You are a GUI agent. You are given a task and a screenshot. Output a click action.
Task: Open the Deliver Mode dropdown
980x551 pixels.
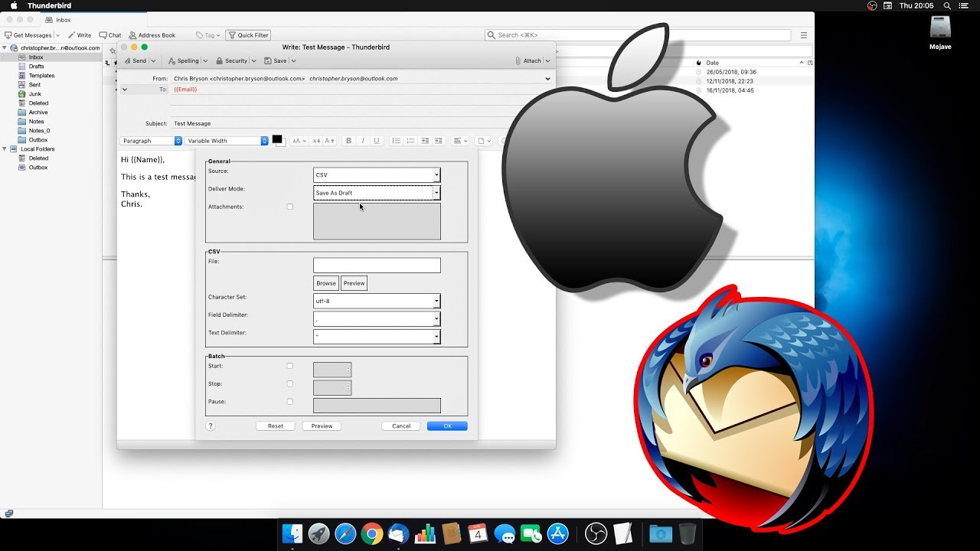click(x=377, y=193)
